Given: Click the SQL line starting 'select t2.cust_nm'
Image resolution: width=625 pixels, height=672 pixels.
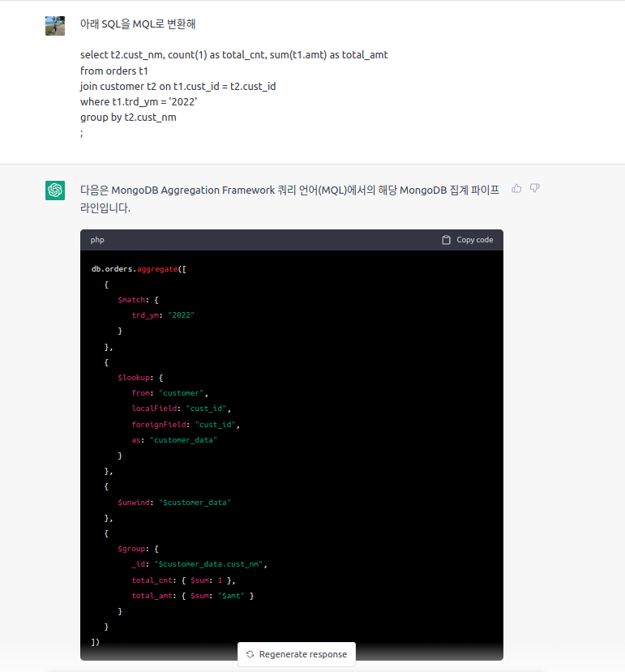Looking at the screenshot, I should [x=234, y=55].
